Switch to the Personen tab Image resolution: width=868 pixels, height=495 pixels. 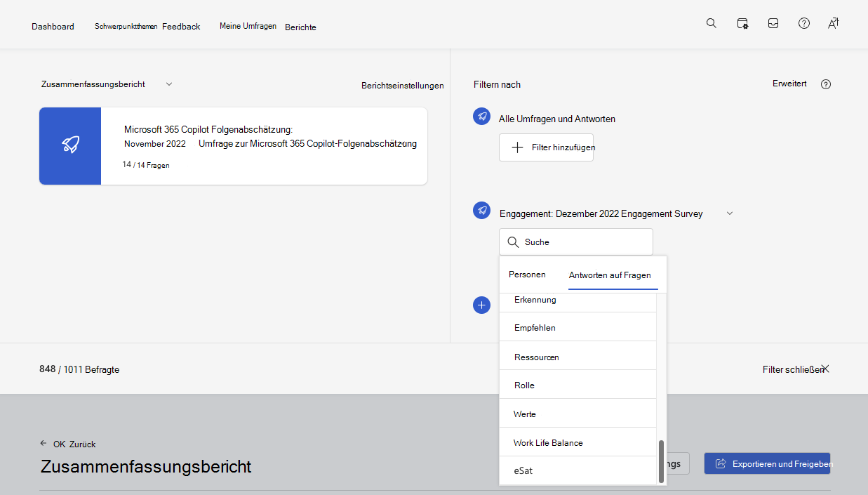527,275
